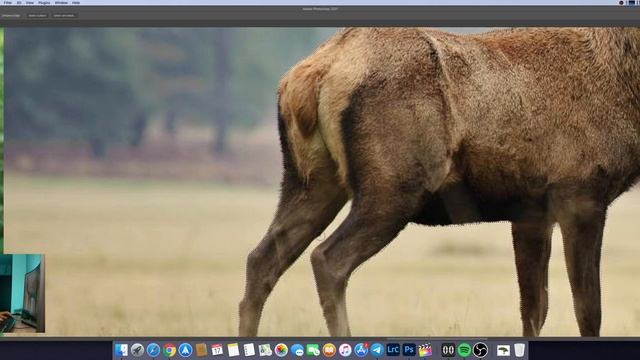Switch to Photoshop via Ps dock icon
This screenshot has width=640, height=360.
[x=409, y=350]
